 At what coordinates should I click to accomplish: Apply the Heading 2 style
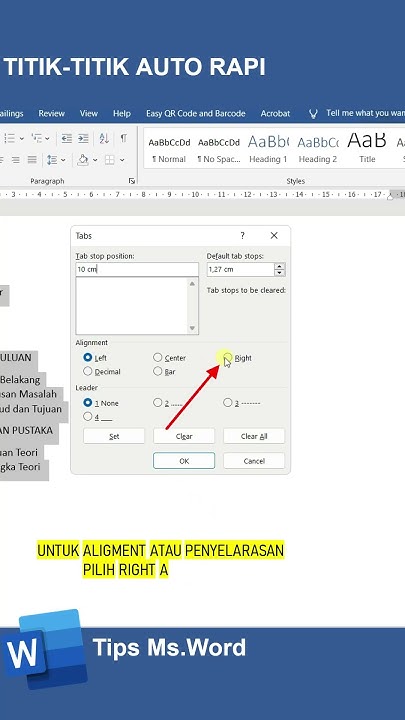[318, 150]
